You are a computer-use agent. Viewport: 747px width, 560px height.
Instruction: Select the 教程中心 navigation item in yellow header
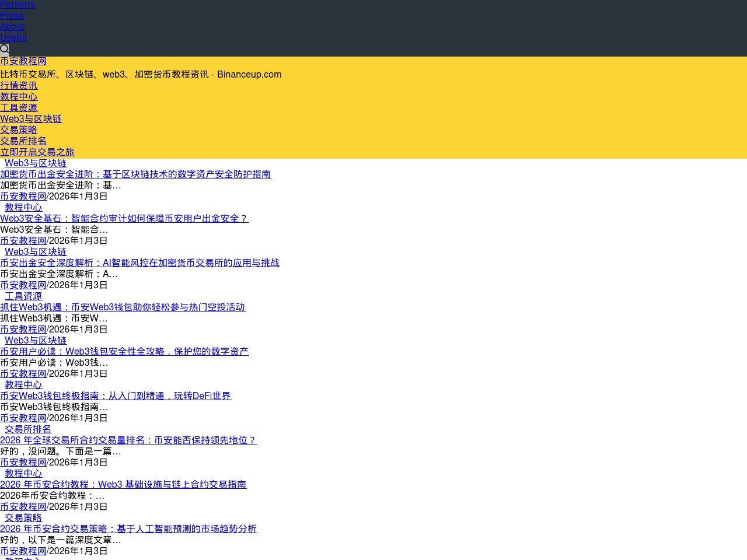tap(19, 97)
